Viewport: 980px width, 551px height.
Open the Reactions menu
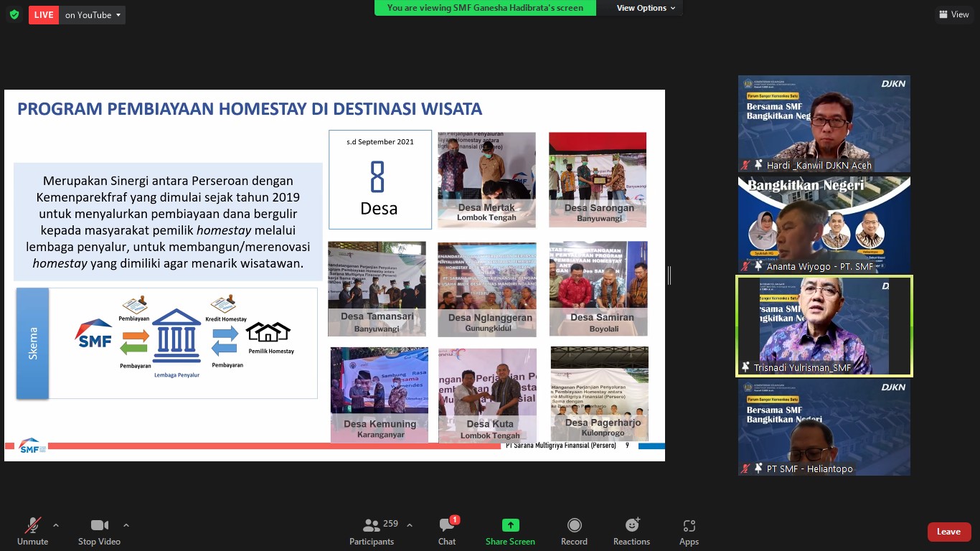[631, 532]
